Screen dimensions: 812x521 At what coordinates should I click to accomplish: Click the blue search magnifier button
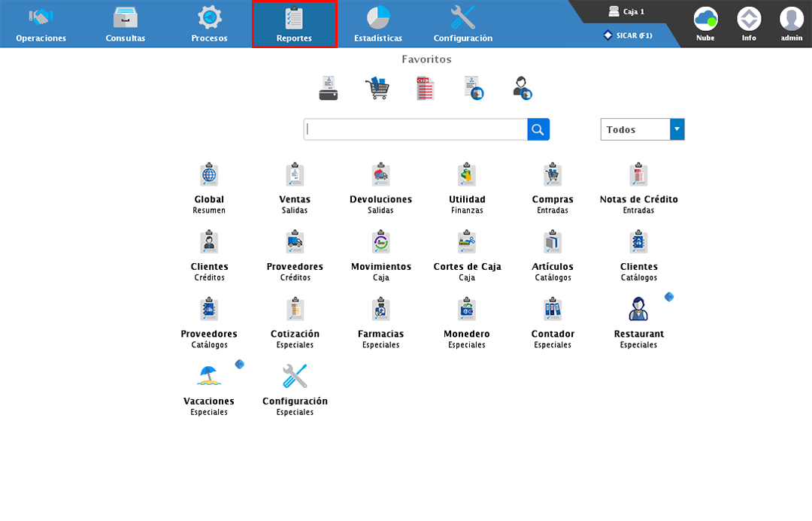538,129
